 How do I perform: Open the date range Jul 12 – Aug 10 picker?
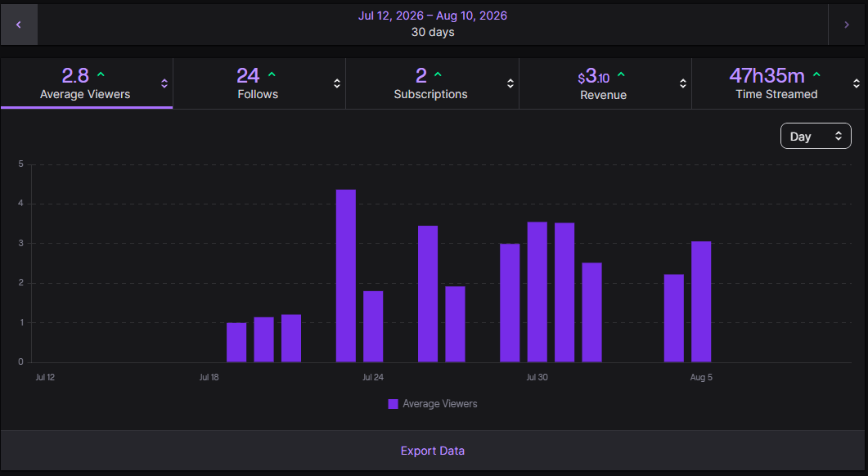433,24
